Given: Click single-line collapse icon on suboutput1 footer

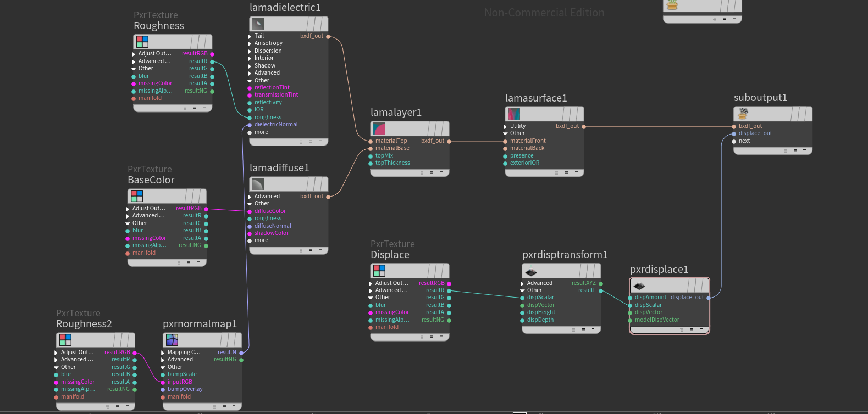Looking at the screenshot, I should [804, 150].
